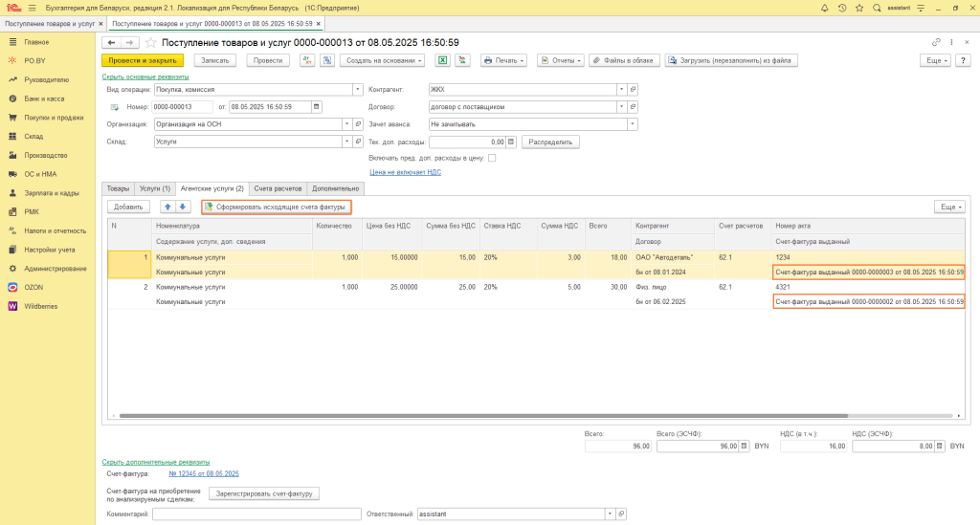Get link to document chain icon
The width and height of the screenshot is (980, 525).
pos(936,42)
